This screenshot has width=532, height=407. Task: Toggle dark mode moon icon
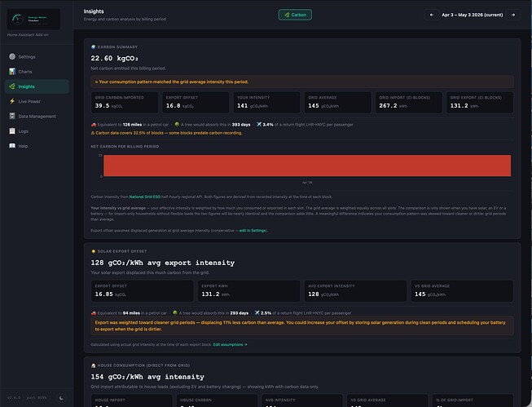click(61, 397)
